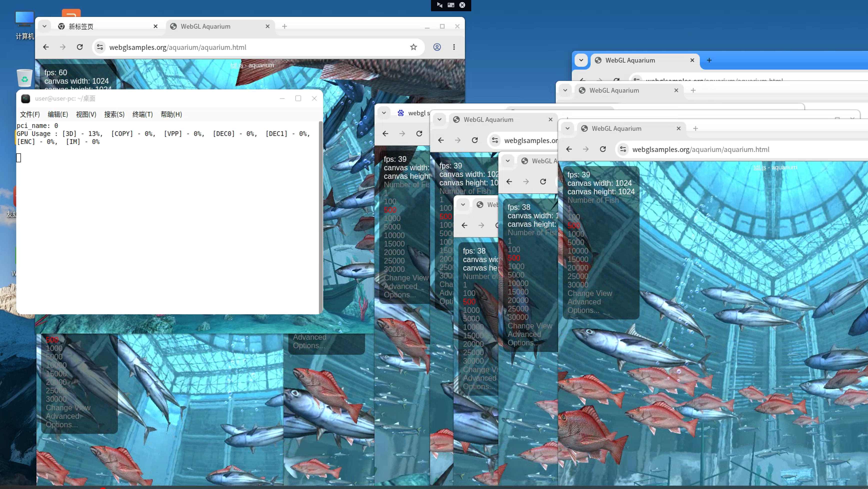This screenshot has width=868, height=489.
Task: Bookmark this aquarium page with the star icon
Action: coord(413,47)
